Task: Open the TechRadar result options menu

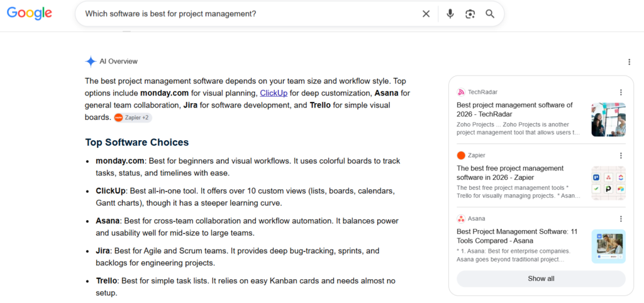Action: [621, 92]
